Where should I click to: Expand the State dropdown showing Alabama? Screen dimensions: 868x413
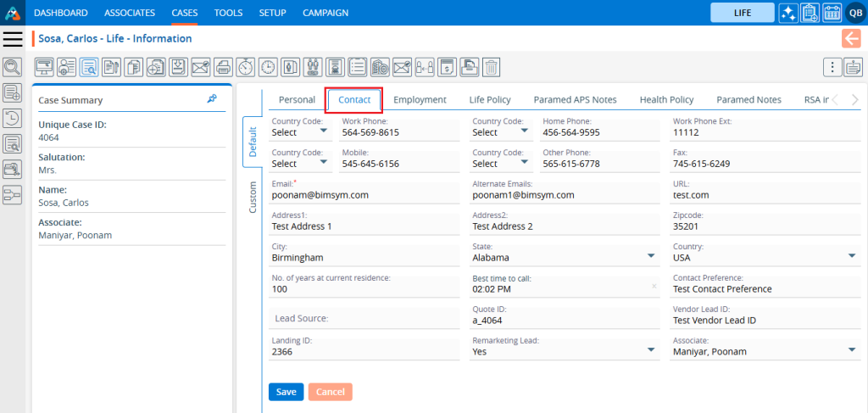651,257
